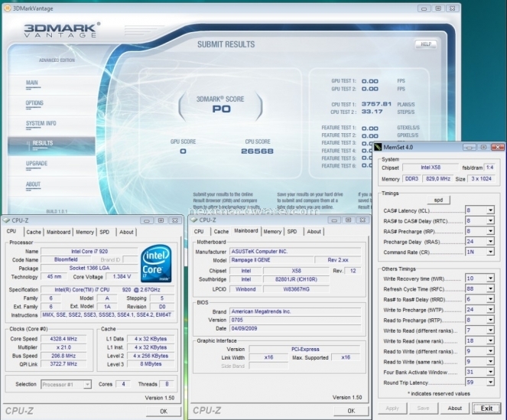Switch to About tab in left CPU-Z
The height and width of the screenshot is (420, 507).
tap(126, 232)
